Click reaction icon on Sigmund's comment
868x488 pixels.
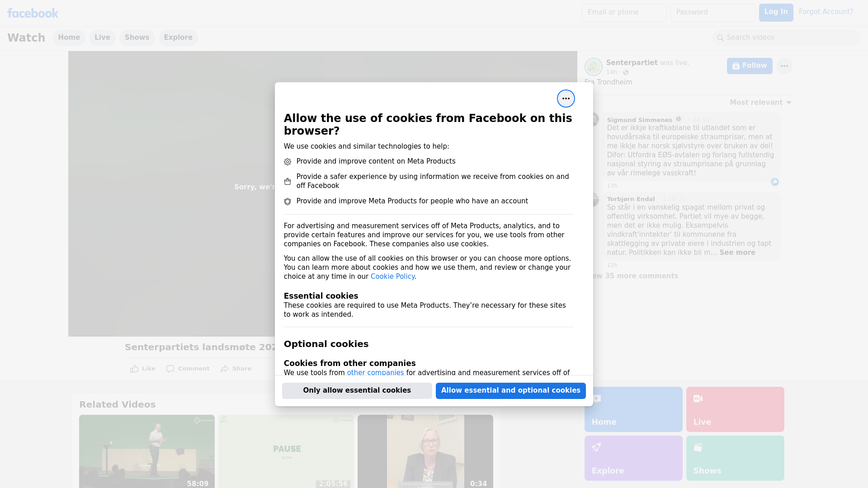(774, 182)
